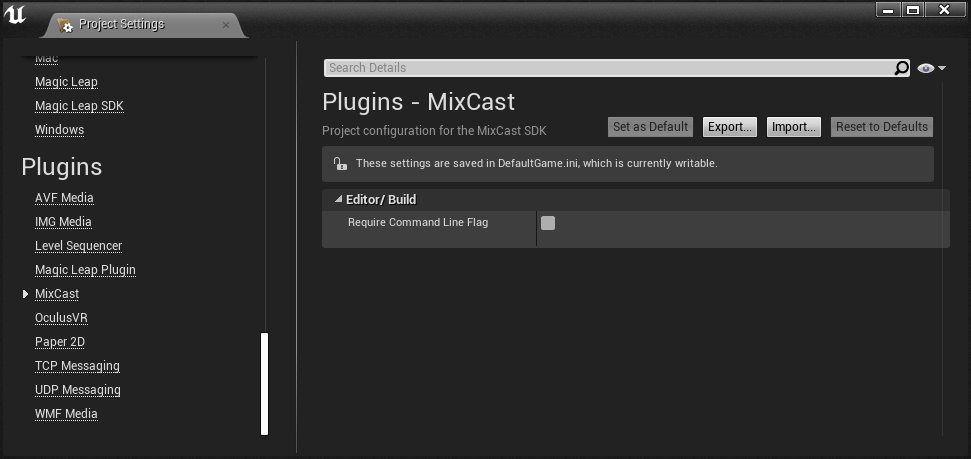971x459 pixels.
Task: Click the Project Settings tab gear icon
Action: (65, 25)
